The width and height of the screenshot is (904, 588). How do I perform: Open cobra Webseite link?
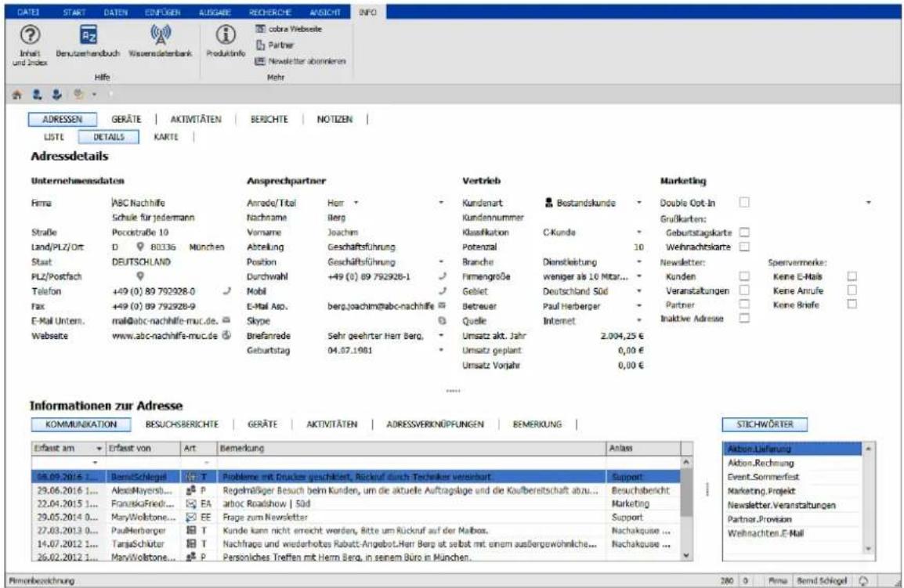coord(289,29)
